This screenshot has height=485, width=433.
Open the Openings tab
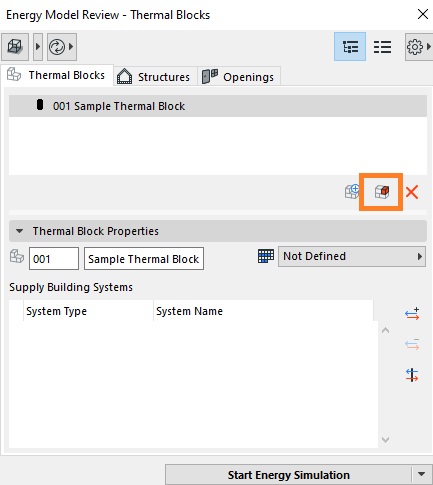coord(239,77)
